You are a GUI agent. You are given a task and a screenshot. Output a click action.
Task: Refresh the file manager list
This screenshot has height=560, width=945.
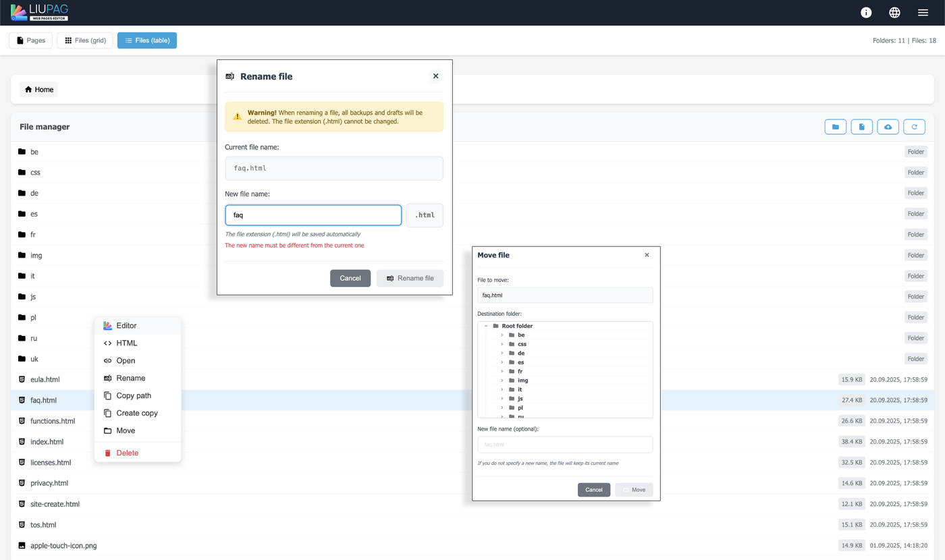click(x=914, y=127)
